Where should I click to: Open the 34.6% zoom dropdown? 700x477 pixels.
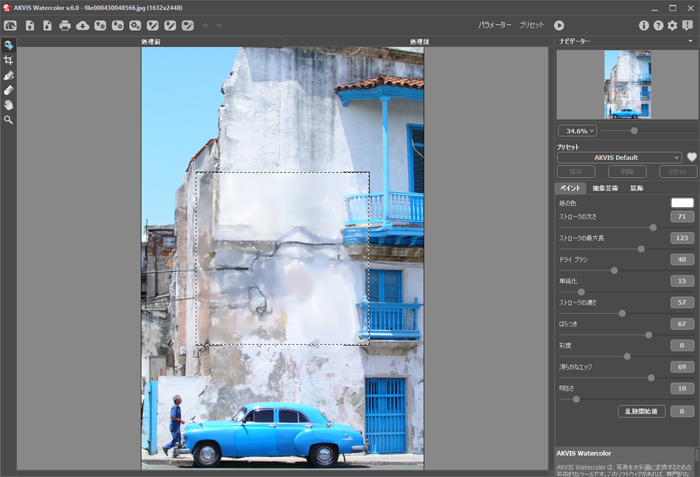point(577,131)
